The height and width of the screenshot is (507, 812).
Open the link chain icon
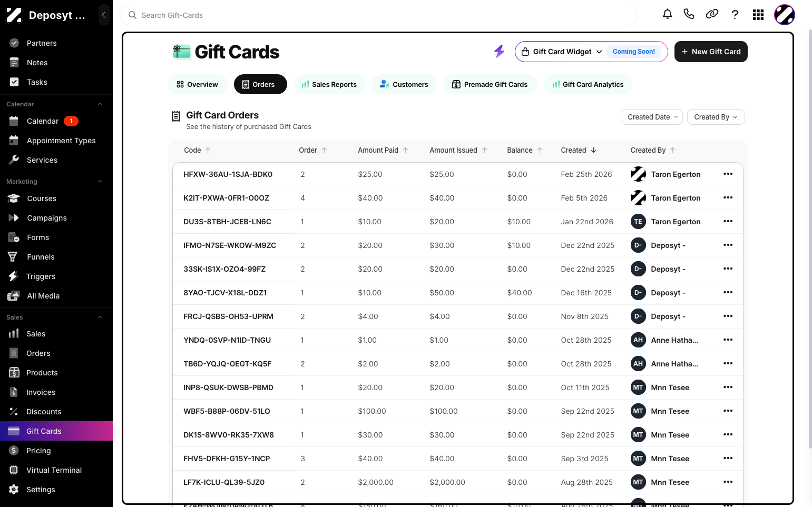[x=712, y=14]
